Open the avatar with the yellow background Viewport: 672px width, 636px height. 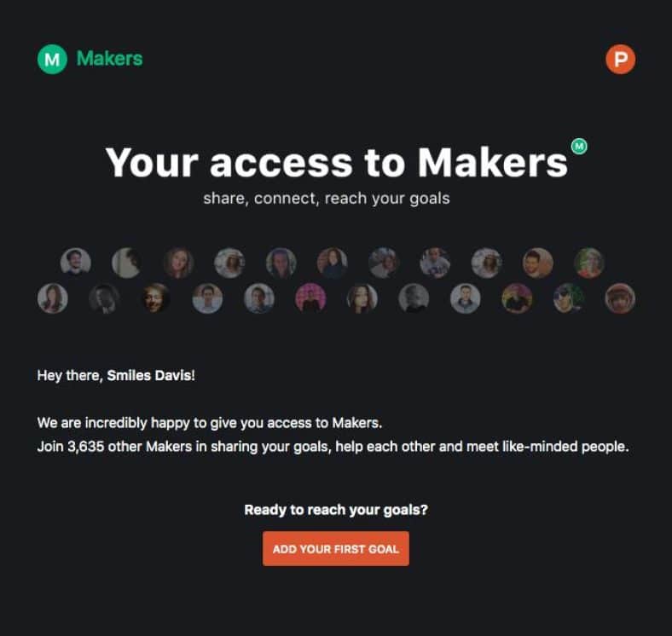coord(517,298)
